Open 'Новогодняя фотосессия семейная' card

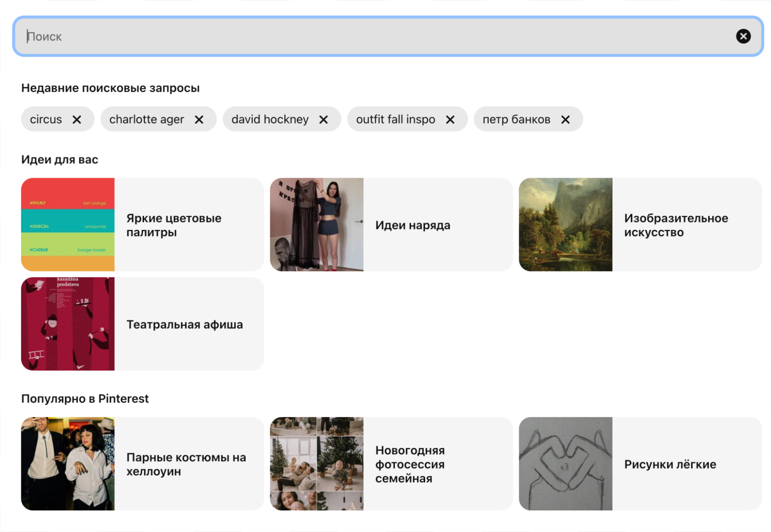[391, 464]
